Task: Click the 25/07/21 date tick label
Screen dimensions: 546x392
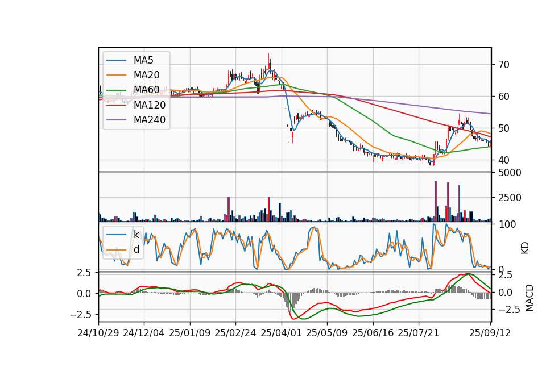Action: coord(419,333)
